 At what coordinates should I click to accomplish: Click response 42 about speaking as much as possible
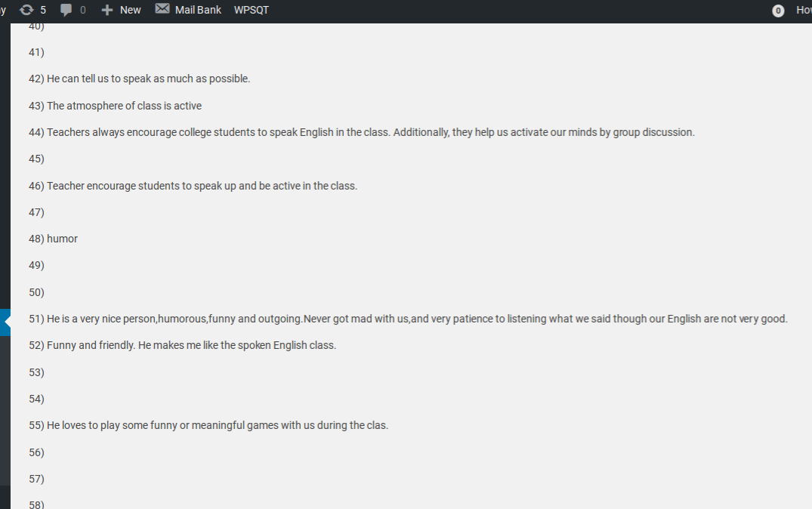(139, 79)
